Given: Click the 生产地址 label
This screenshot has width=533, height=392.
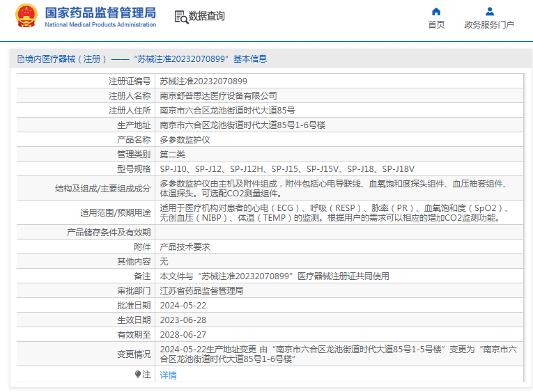Looking at the screenshot, I should coord(134,125).
